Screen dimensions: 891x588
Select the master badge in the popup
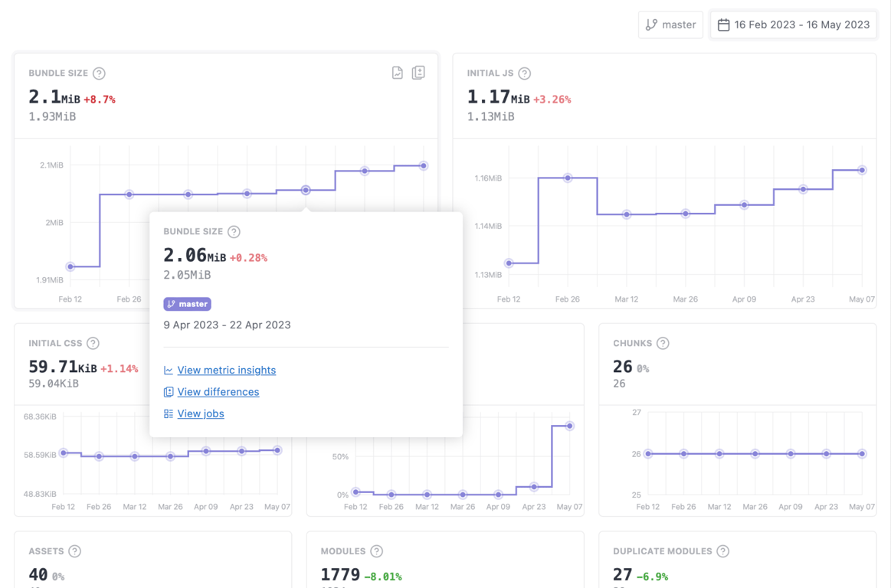(x=187, y=303)
